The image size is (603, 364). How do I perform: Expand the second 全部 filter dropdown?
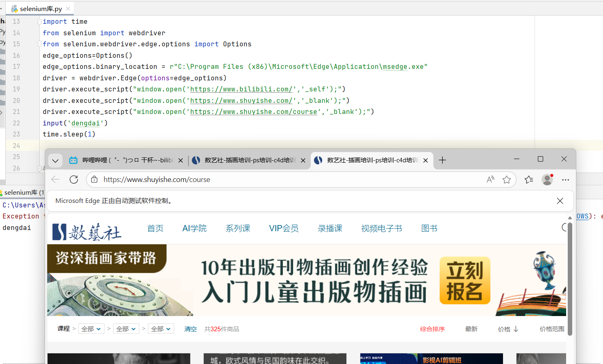coord(126,329)
